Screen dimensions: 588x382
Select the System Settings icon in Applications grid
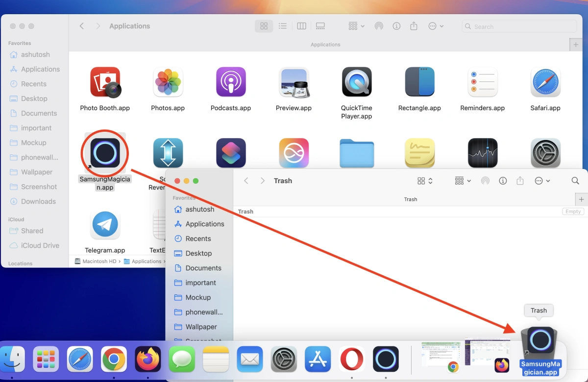click(545, 153)
